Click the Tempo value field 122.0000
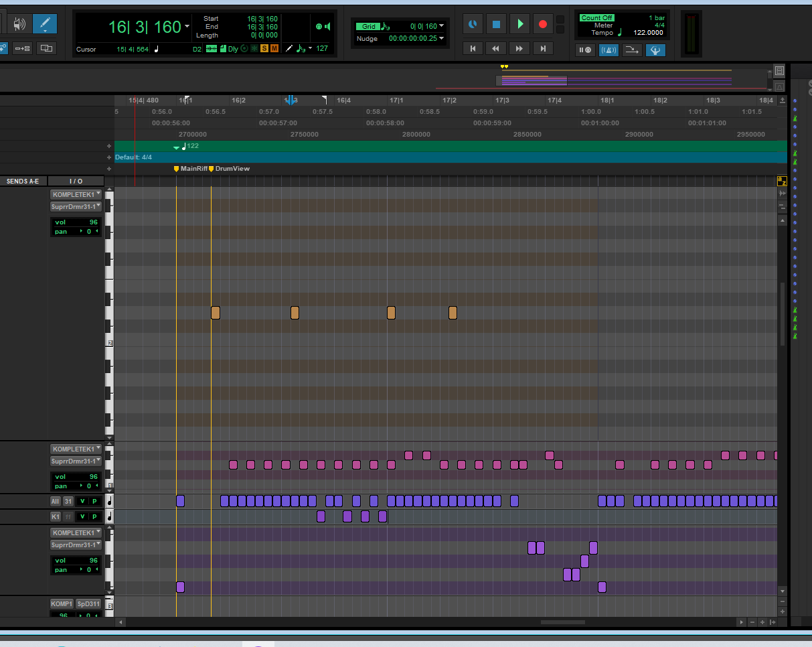The width and height of the screenshot is (812, 647). tap(648, 33)
